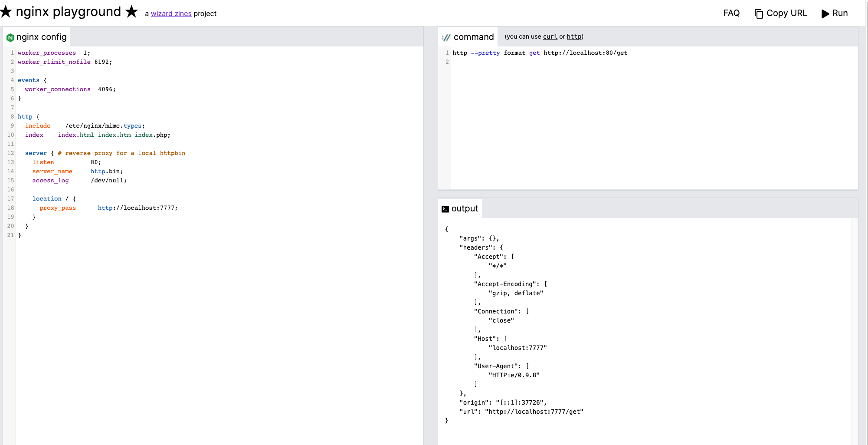The height and width of the screenshot is (445, 868).
Task: Click "HTTPie/0.9.8" User-Agent value
Action: 514,375
